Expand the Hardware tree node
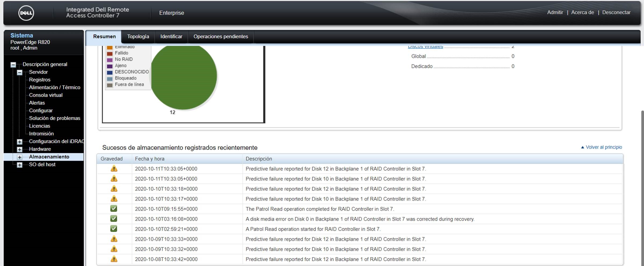 (x=20, y=149)
